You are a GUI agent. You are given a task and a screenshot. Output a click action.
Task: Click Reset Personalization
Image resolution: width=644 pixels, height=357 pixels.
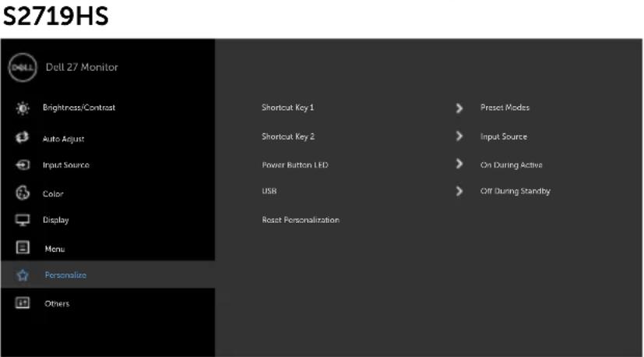coord(301,220)
